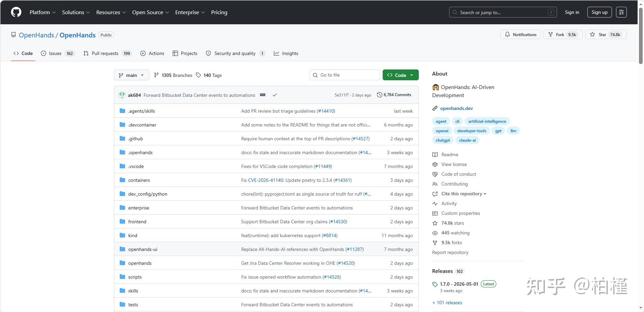
Task: Open the green Code dropdown button
Action: [401, 75]
